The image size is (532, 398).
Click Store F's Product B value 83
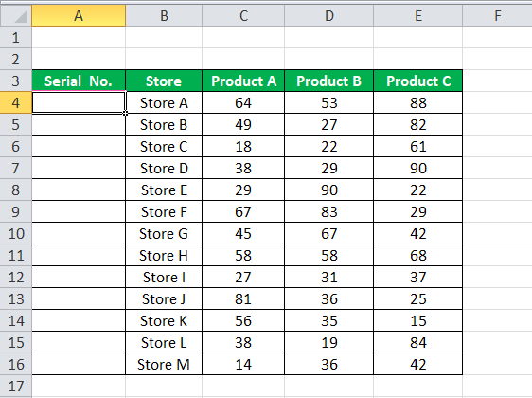click(329, 211)
